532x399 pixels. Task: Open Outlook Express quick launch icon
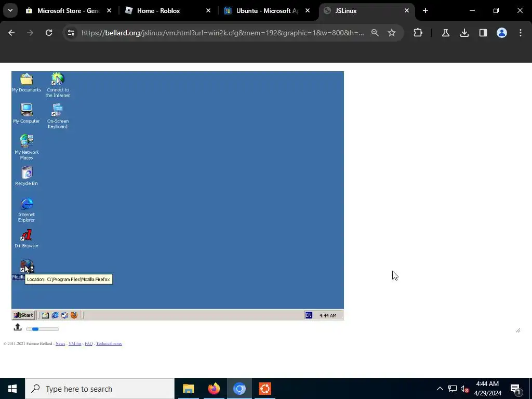64,315
